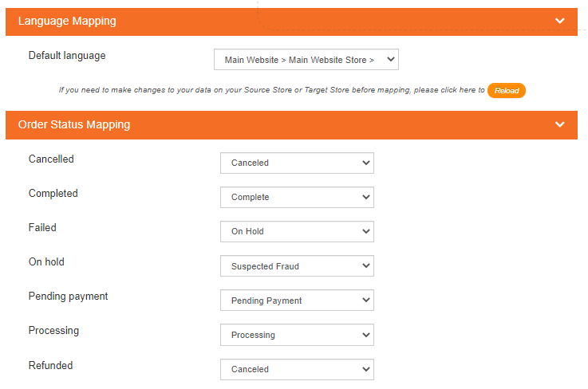Screen dimensions: 588x389
Task: Open the Failed status mapping dropdown
Action: coord(297,232)
